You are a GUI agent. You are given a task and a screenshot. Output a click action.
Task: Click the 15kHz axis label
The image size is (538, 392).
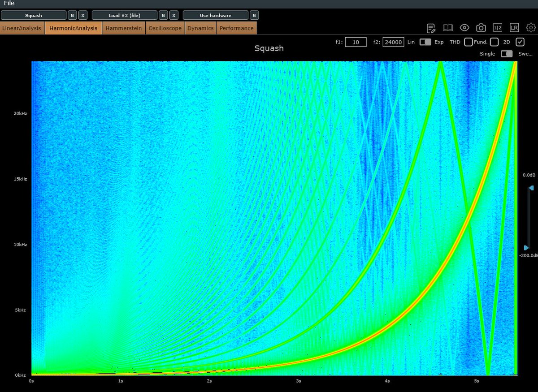tap(20, 179)
